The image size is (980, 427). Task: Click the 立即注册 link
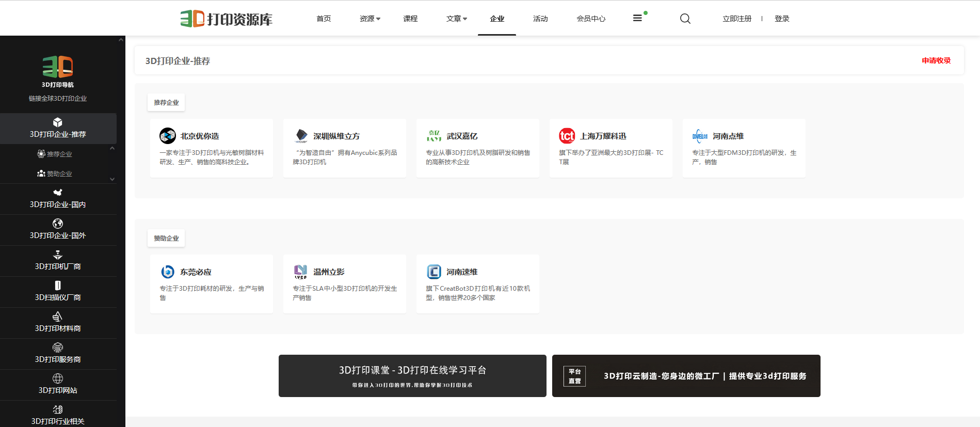(x=737, y=19)
